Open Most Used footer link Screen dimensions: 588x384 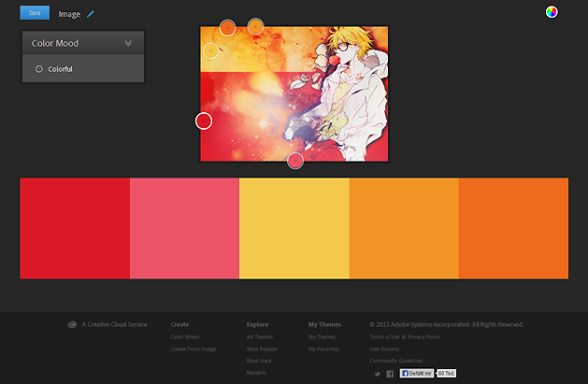(259, 361)
